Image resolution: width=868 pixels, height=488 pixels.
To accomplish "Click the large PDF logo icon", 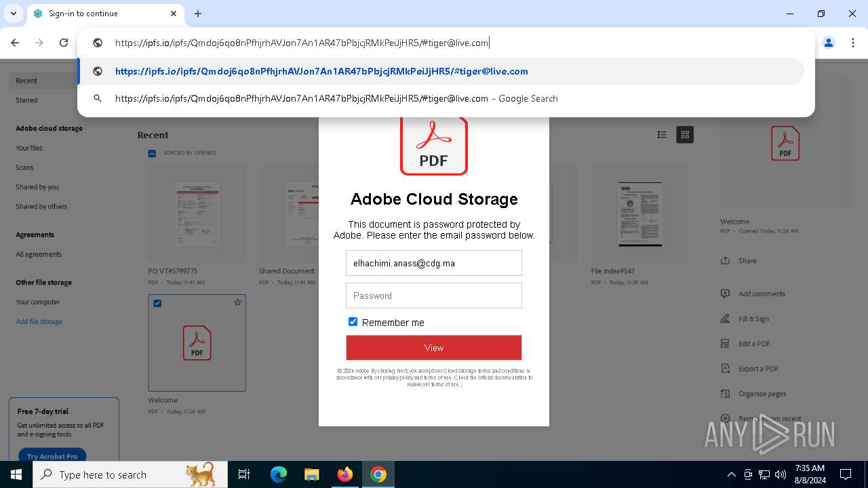I will coord(434,146).
